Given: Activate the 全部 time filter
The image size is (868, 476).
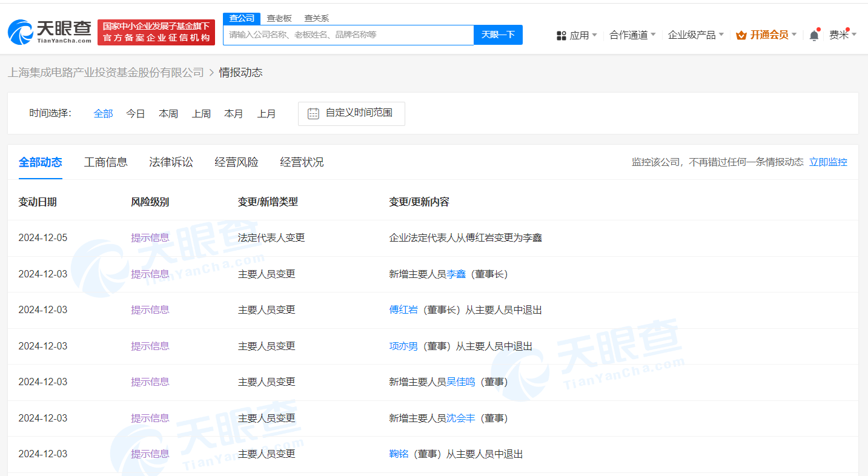Looking at the screenshot, I should point(103,113).
